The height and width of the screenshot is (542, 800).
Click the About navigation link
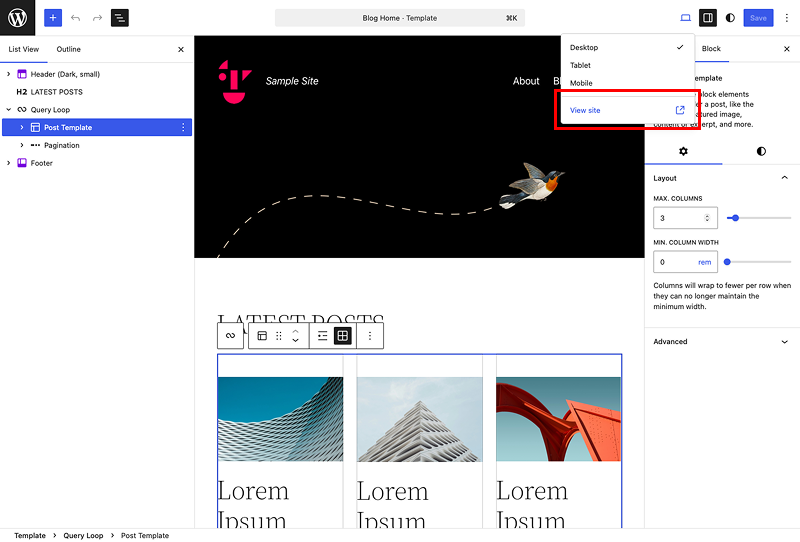tap(526, 81)
